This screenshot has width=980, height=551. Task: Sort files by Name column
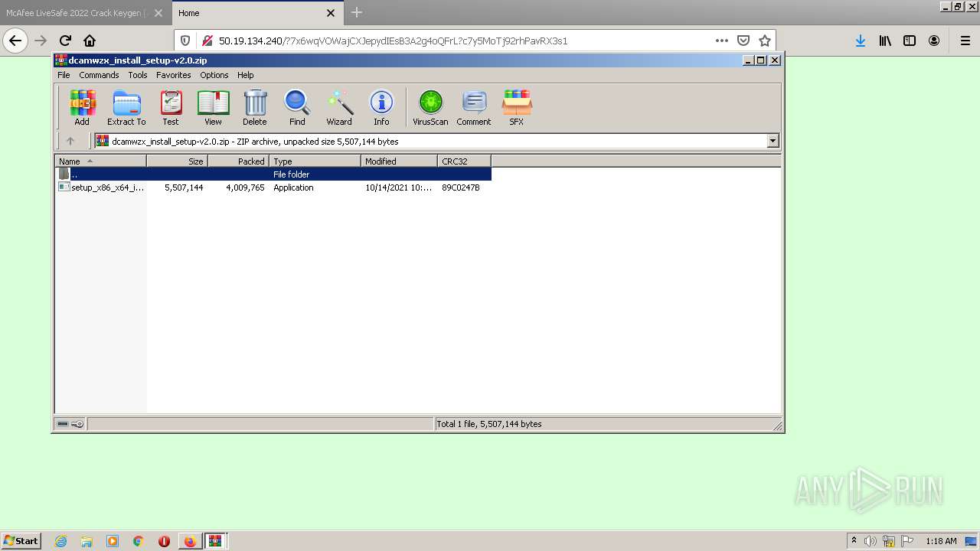coord(100,161)
